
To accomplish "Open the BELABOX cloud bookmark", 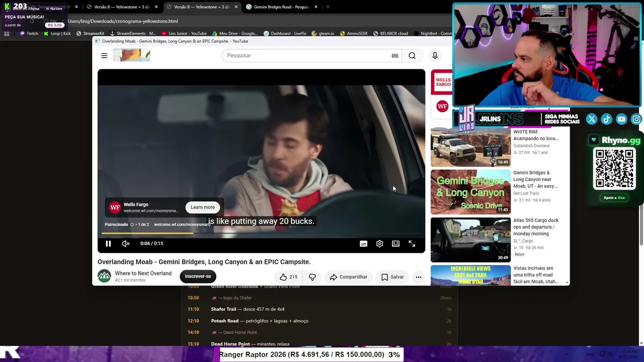I will pos(390,34).
